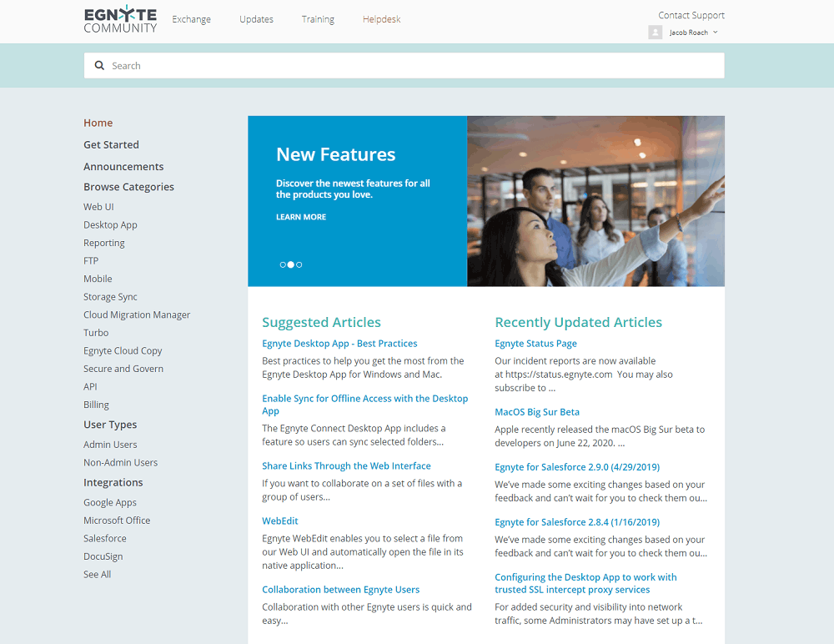Open Egnyte Desktop App - Best Practices article

339,344
